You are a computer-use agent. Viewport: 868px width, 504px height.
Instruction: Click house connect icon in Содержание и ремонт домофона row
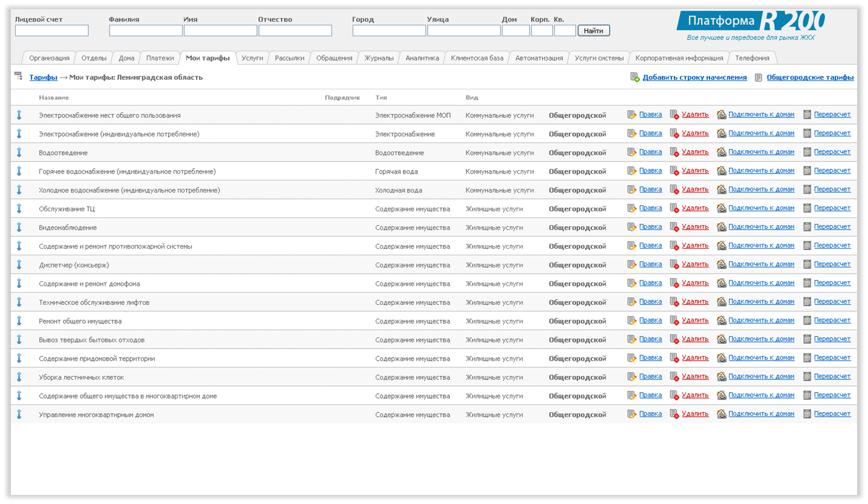tap(722, 284)
